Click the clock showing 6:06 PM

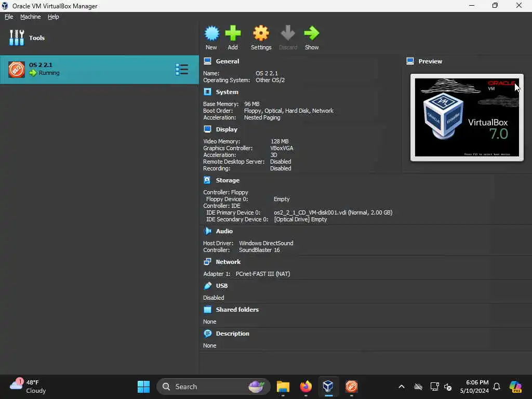474,387
